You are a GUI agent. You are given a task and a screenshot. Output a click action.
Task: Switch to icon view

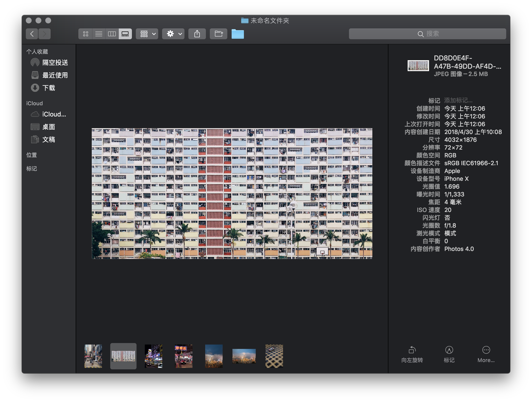pos(85,34)
